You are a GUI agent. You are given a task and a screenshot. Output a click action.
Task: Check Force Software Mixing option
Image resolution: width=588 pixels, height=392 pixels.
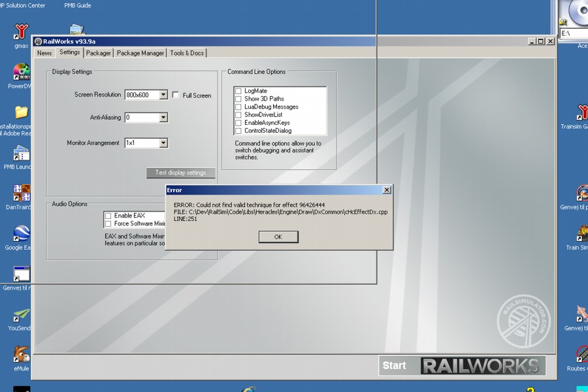click(108, 223)
